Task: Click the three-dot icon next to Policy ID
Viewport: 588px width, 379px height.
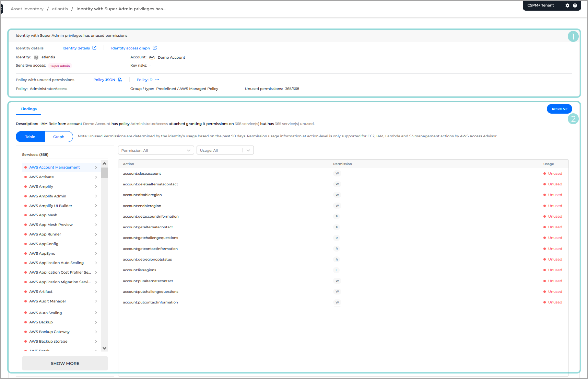Action: (x=157, y=79)
